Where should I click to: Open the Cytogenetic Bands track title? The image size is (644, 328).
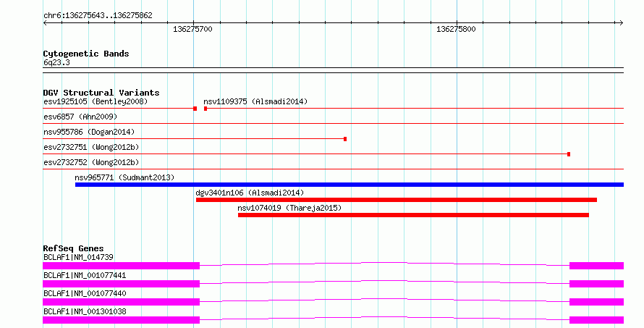pos(86,54)
